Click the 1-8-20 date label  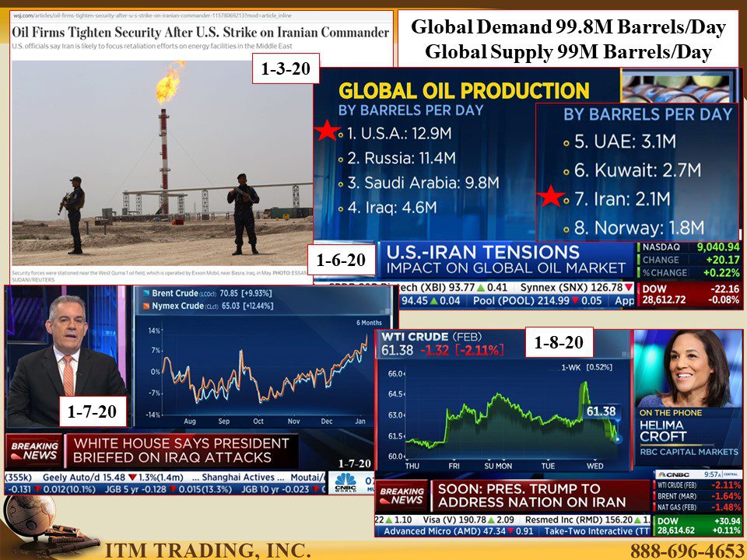(x=559, y=342)
